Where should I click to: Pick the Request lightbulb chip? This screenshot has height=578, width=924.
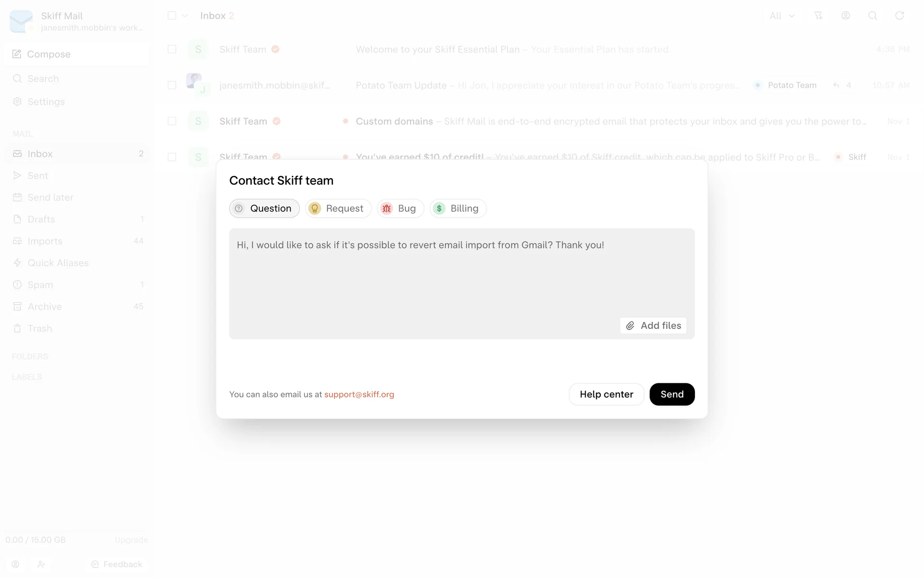pos(338,209)
